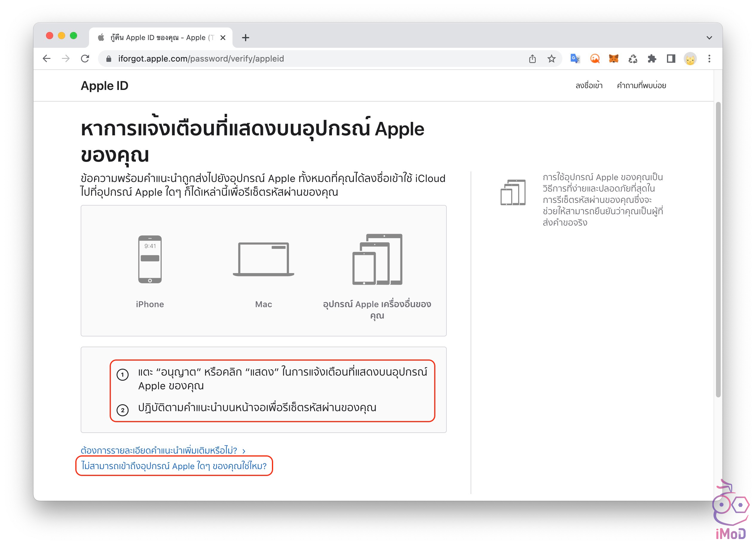Expand tab search chevron
The width and height of the screenshot is (756, 545).
coord(709,38)
